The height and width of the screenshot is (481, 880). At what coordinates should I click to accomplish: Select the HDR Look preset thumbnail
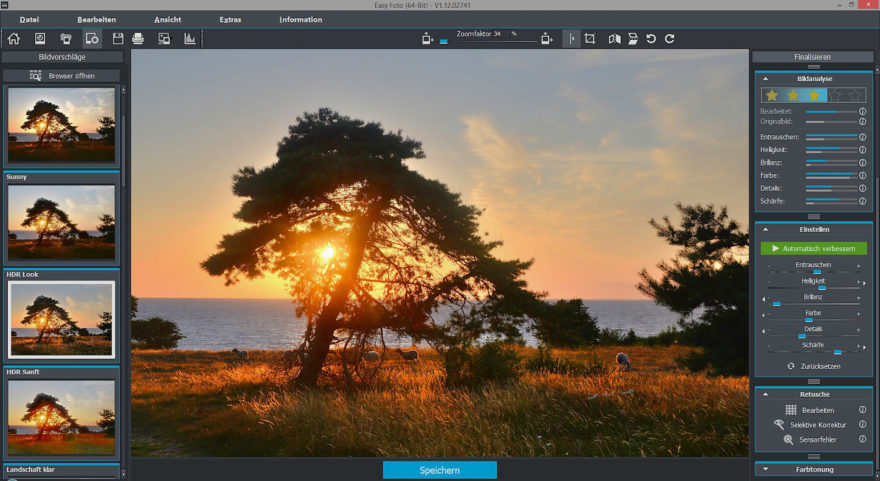click(61, 319)
